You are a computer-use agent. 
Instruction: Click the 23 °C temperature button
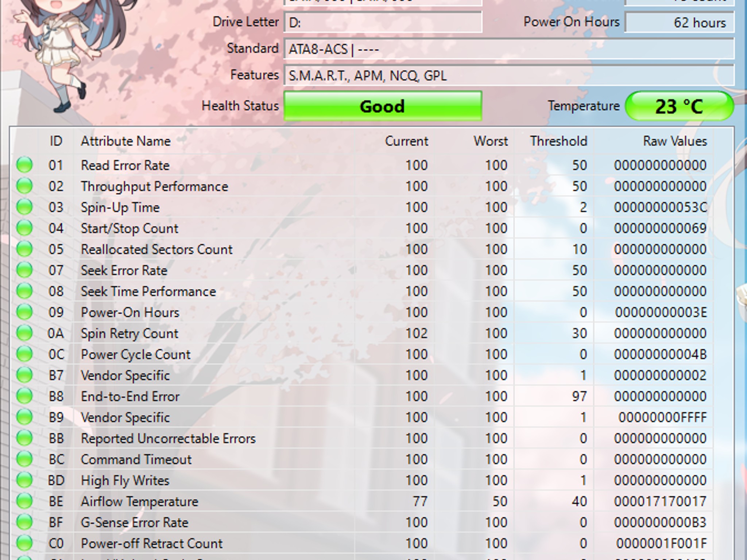679,106
